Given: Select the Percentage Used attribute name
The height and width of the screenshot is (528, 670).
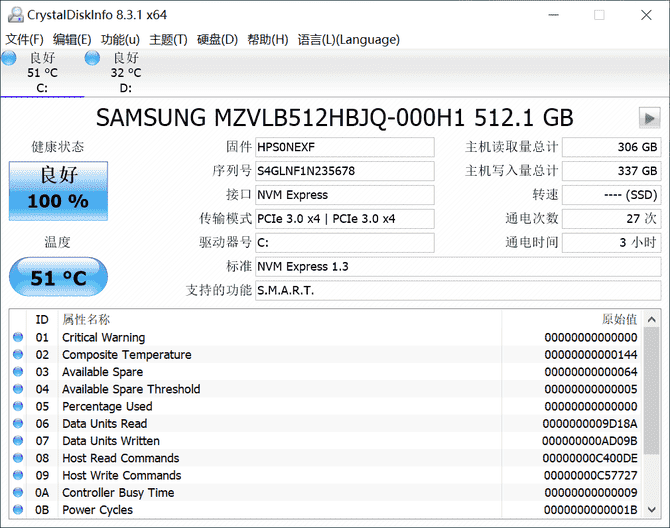Looking at the screenshot, I should (107, 406).
